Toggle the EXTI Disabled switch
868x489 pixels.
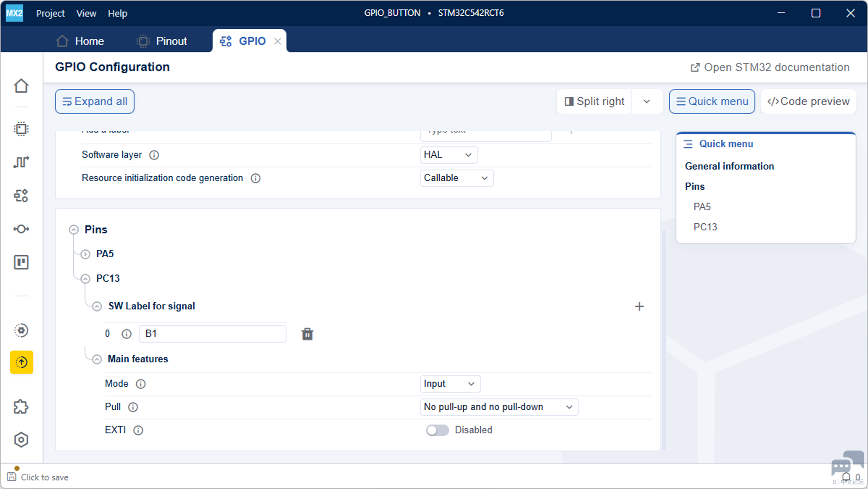coord(437,430)
